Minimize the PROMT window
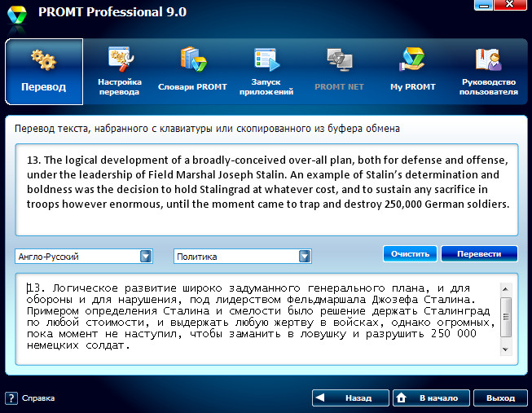This screenshot has width=532, height=413. coord(483,5)
